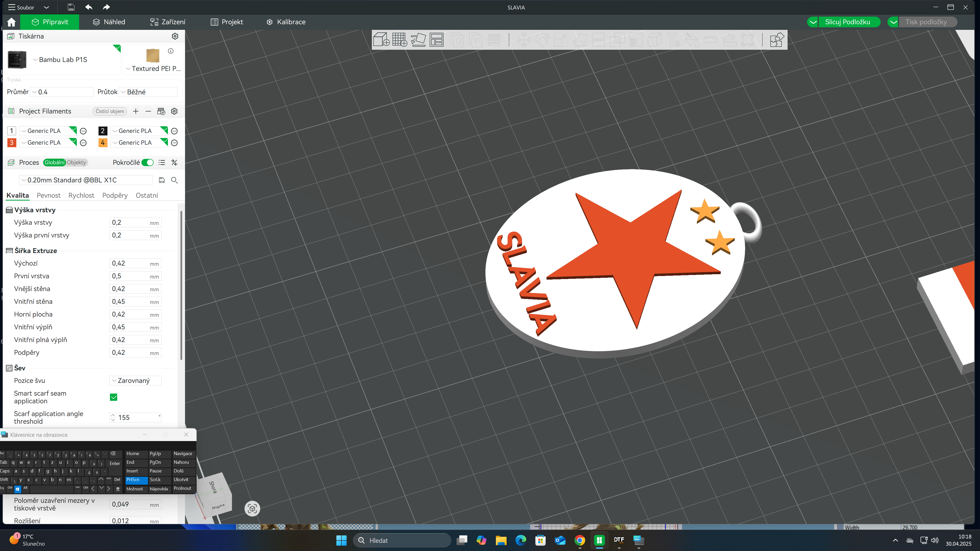The image size is (980, 551).
Task: Open the Podpěry settings tab
Action: pyautogui.click(x=115, y=195)
